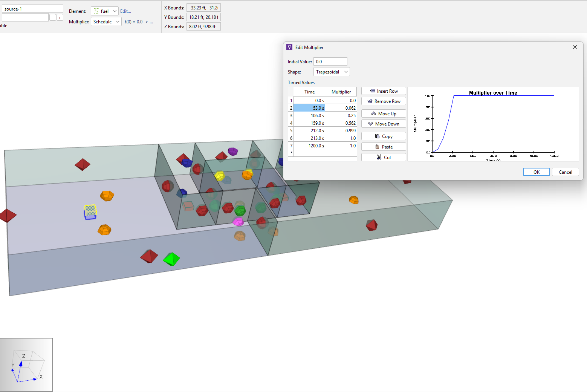This screenshot has width=587, height=392.
Task: Select the green diamond object in scene
Action: pyautogui.click(x=171, y=259)
